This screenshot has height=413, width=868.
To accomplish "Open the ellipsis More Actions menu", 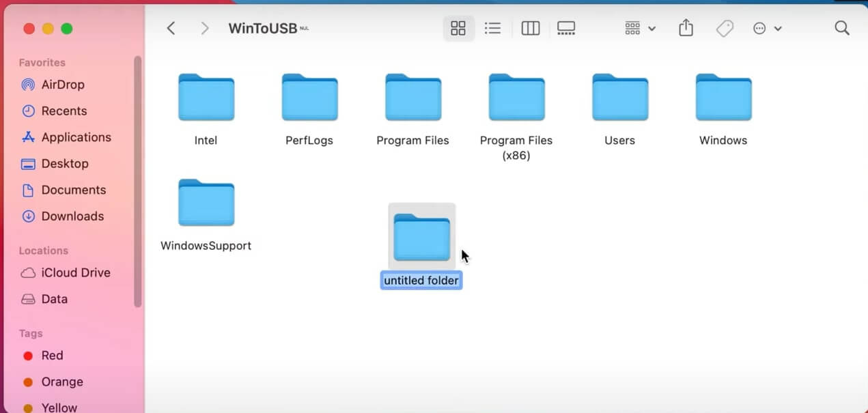I will (x=767, y=28).
